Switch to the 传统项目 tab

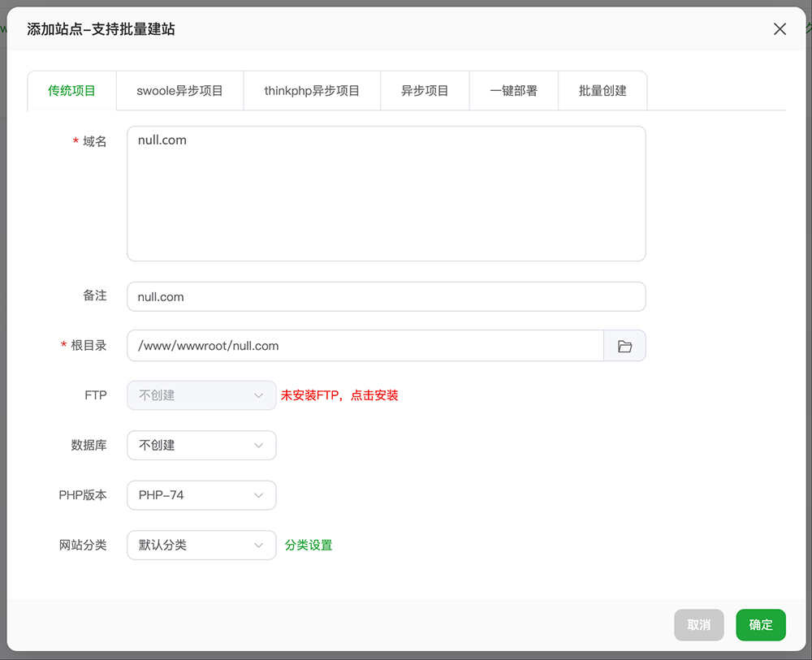point(71,91)
